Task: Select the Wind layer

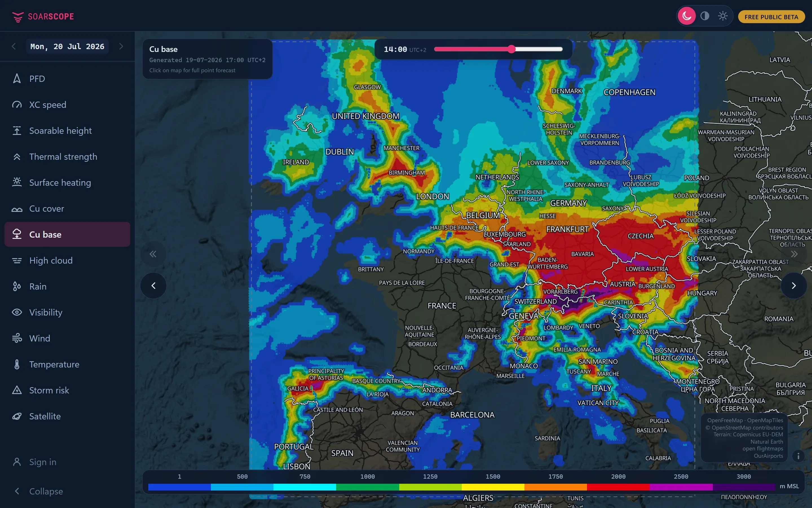Action: [67, 338]
